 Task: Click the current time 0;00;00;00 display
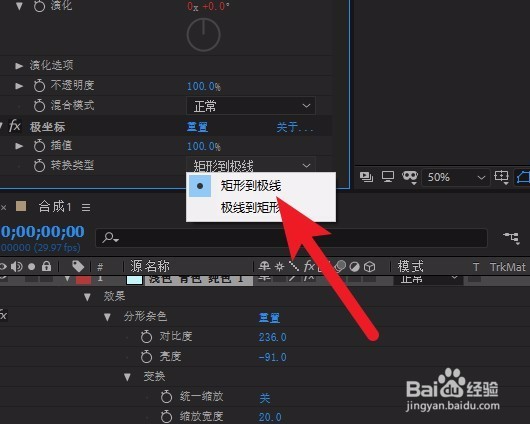(x=43, y=232)
